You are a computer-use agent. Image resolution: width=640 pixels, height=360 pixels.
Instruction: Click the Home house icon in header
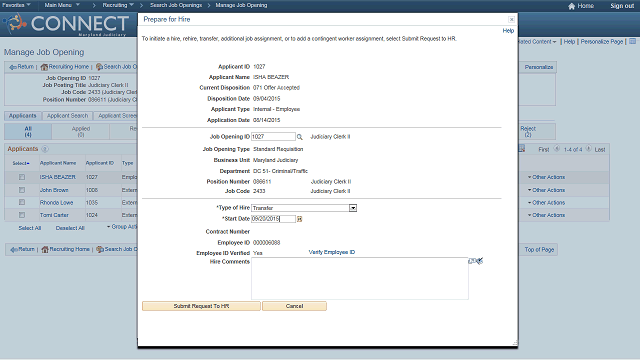pyautogui.click(x=571, y=6)
